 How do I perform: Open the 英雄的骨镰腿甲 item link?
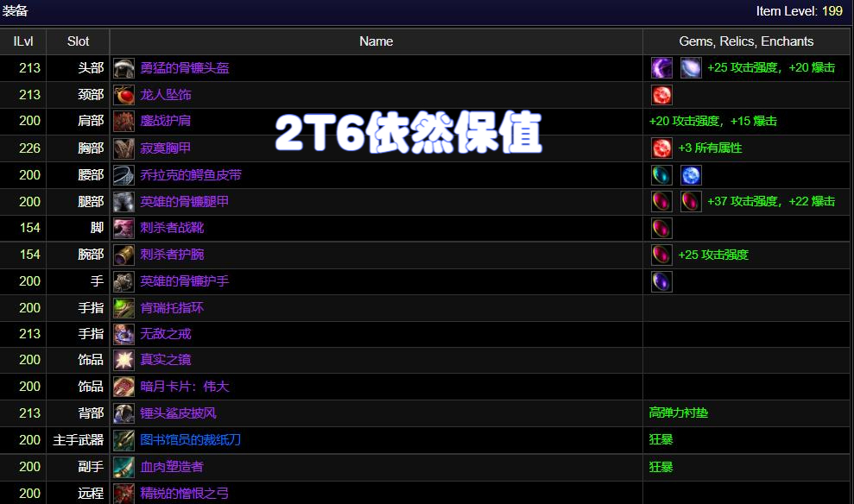[185, 201]
